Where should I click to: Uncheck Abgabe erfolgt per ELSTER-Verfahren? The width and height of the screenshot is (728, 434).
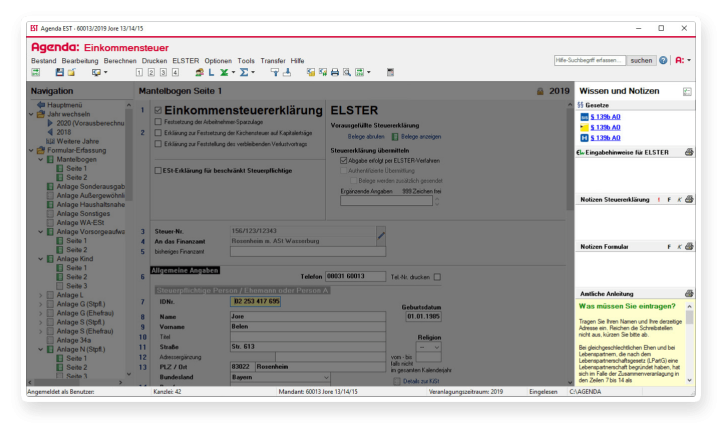pos(344,159)
